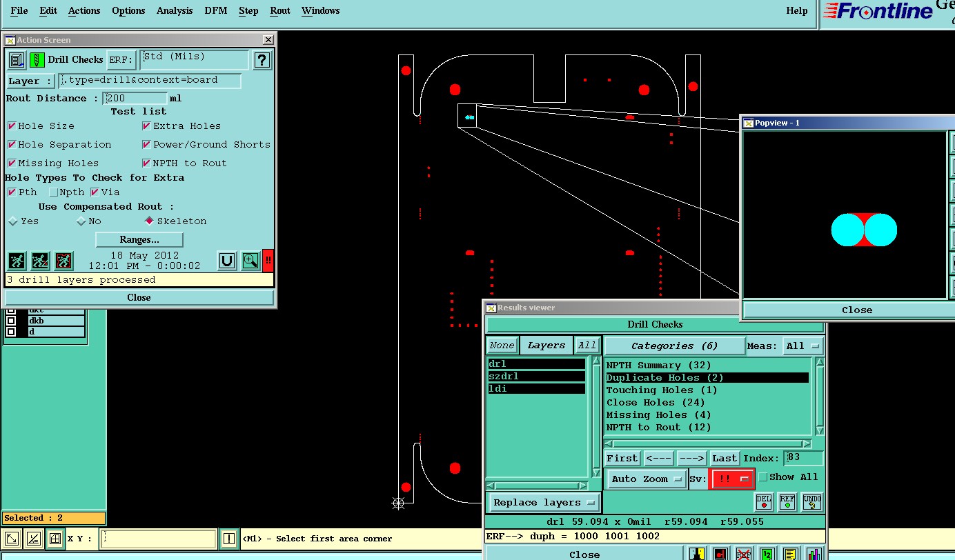Open the Auto Zoom dropdown
The image size is (955, 560).
coord(647,479)
